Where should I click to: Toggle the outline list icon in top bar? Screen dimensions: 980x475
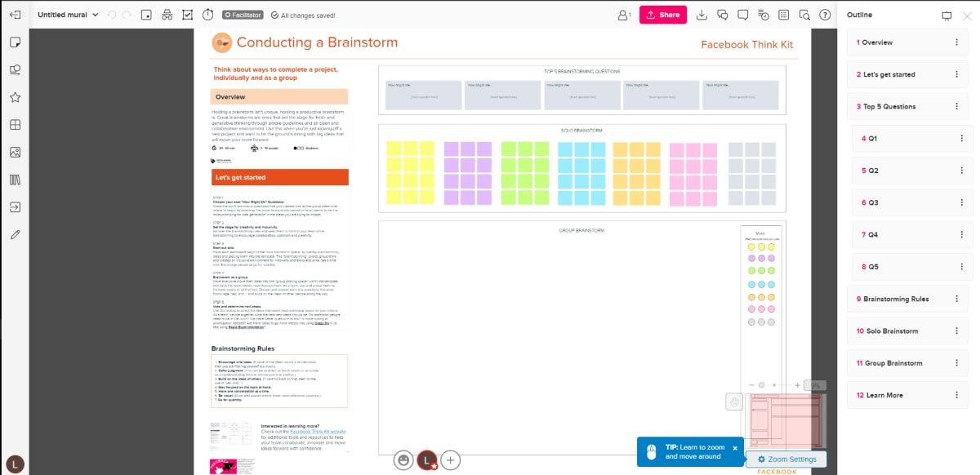click(x=784, y=15)
